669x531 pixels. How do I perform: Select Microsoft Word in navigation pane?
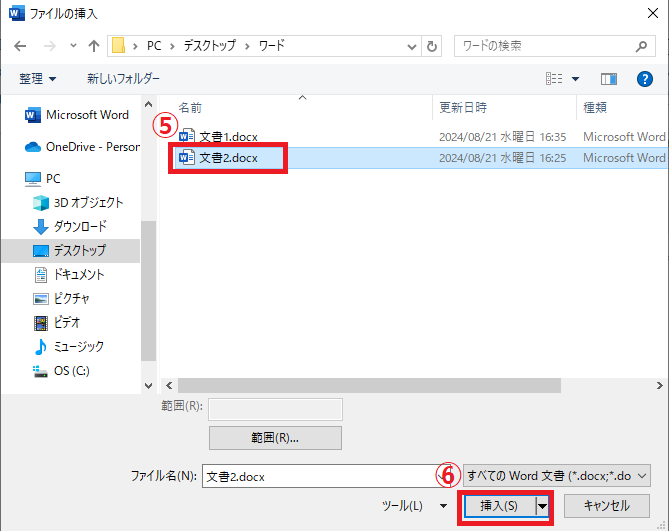(x=77, y=115)
